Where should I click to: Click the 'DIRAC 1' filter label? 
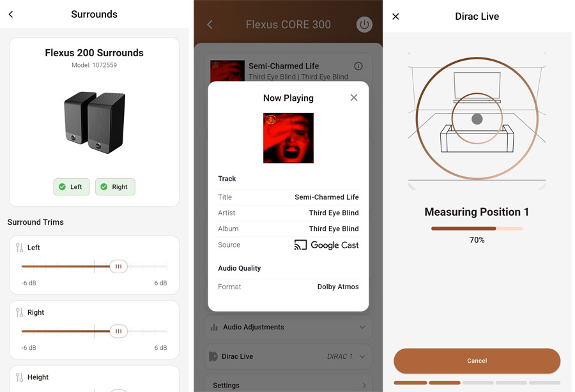click(340, 356)
